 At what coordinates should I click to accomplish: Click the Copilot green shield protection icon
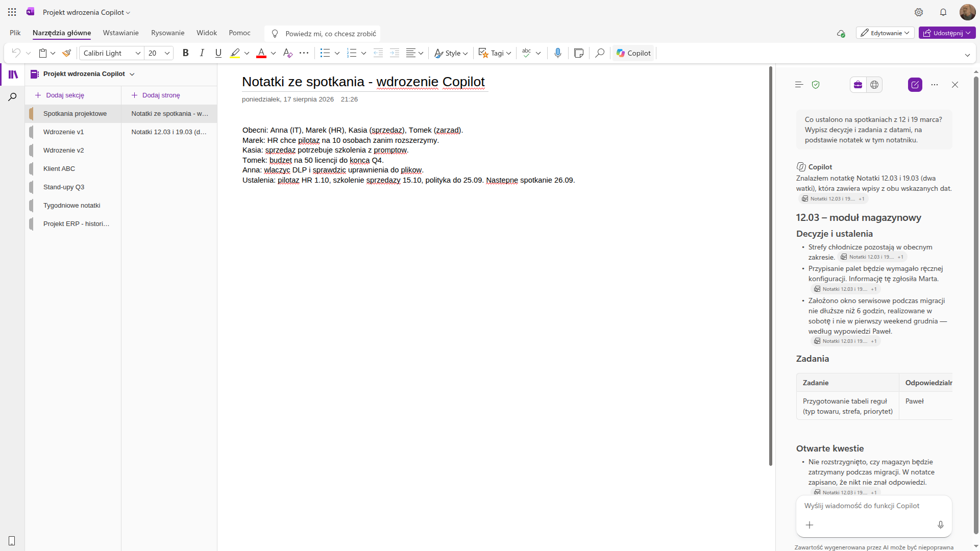click(816, 85)
